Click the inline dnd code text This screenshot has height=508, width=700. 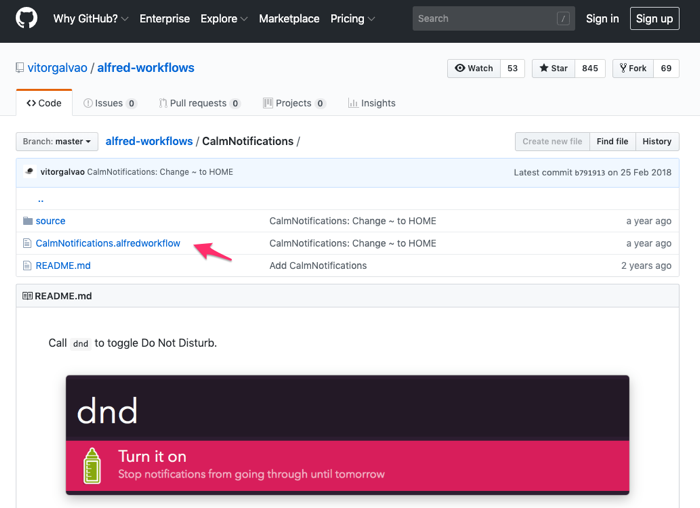click(x=81, y=344)
